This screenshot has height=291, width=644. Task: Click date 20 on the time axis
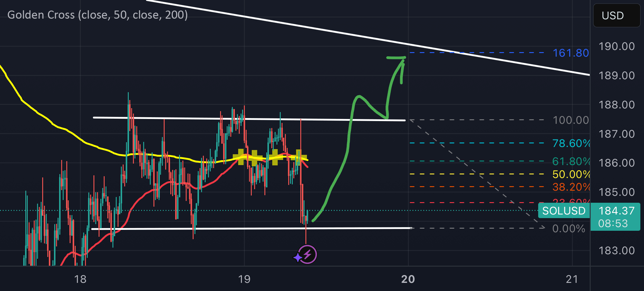[408, 279]
